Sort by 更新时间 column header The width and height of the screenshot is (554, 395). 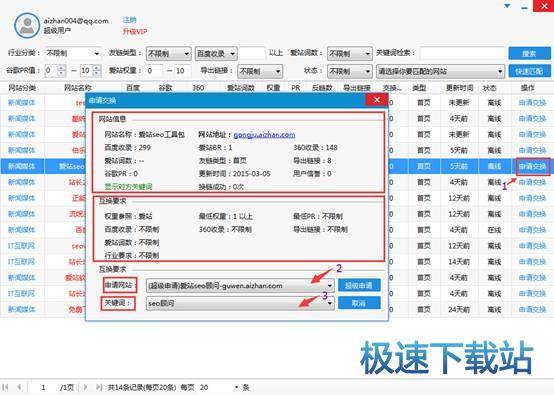[459, 88]
